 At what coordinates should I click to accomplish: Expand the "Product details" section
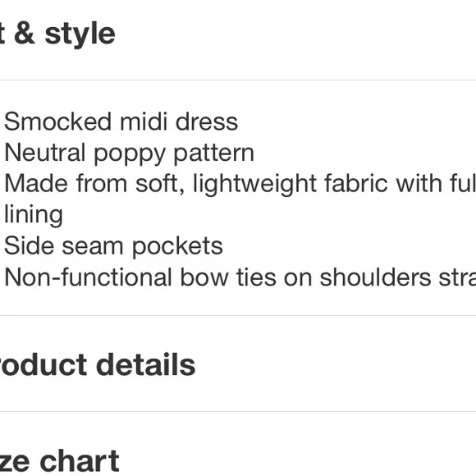point(98,364)
